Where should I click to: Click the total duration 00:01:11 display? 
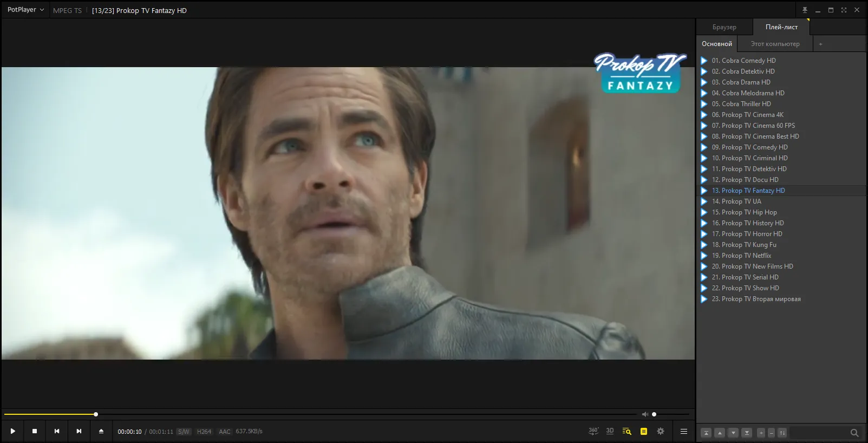coord(161,432)
